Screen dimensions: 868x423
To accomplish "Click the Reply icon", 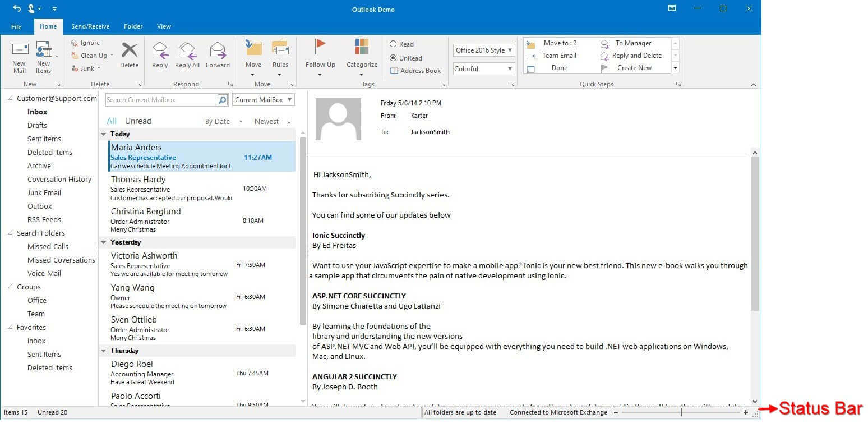I will [160, 50].
